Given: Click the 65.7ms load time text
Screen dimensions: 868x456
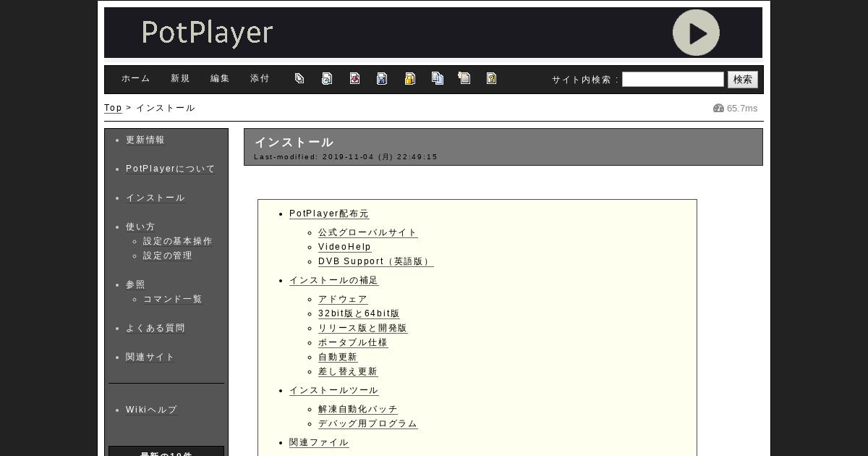Looking at the screenshot, I should (x=742, y=108).
